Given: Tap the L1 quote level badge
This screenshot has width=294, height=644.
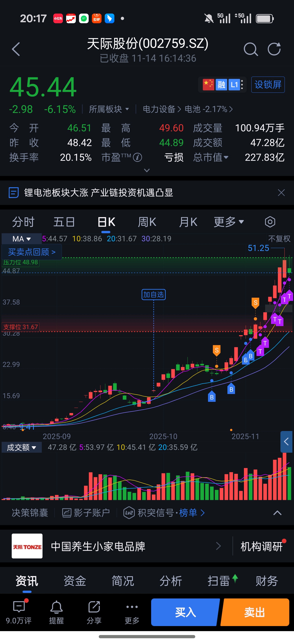Looking at the screenshot, I should coord(234,84).
